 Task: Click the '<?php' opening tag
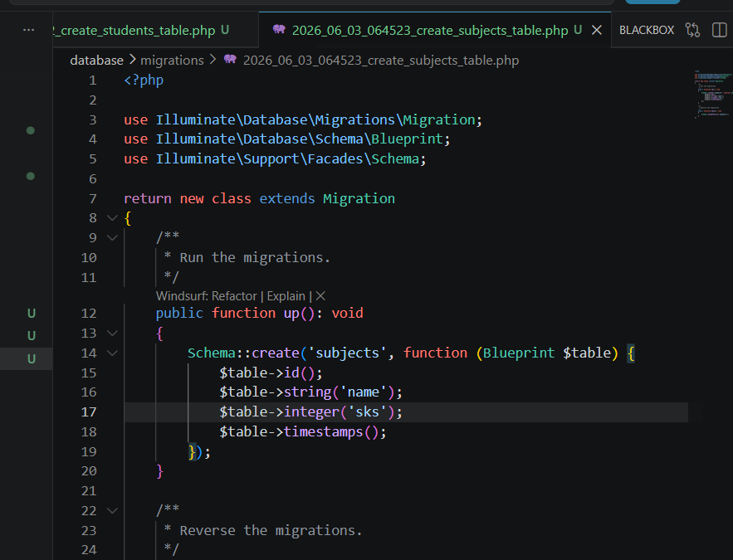pos(144,80)
